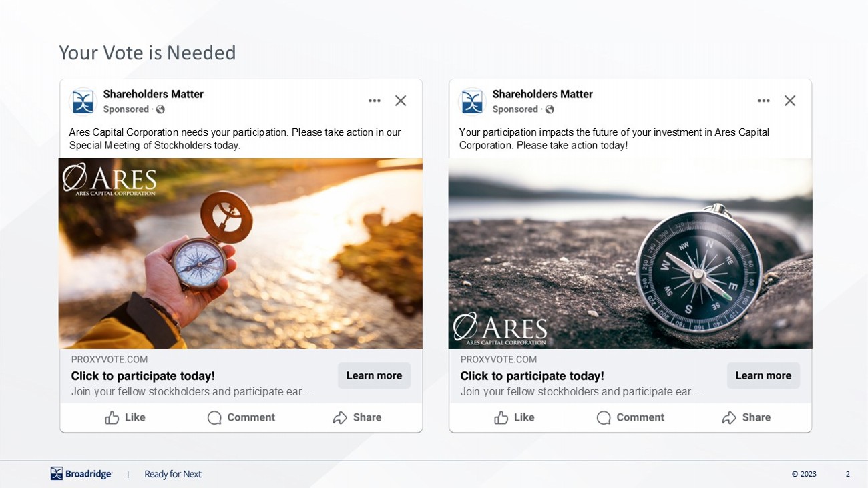
Task: Share the right Ares Capital ad
Action: coord(746,417)
